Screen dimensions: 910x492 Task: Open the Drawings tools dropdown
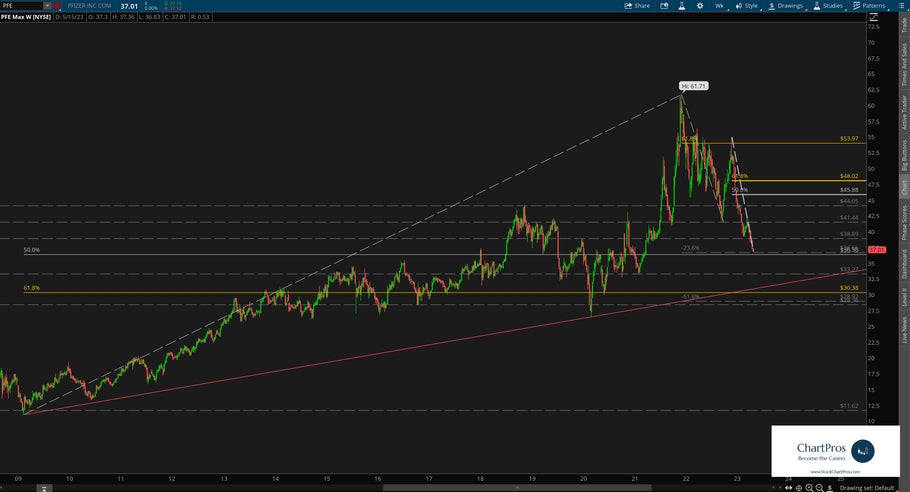tap(786, 6)
